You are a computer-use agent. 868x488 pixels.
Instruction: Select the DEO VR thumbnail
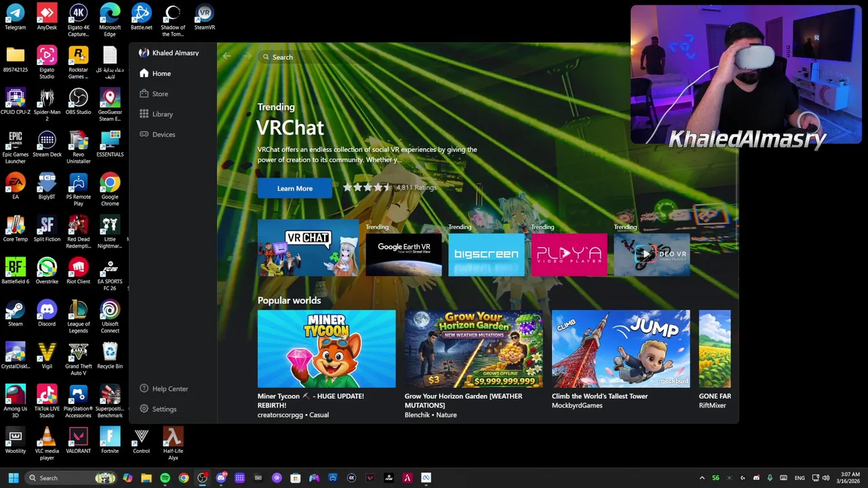[x=652, y=254]
